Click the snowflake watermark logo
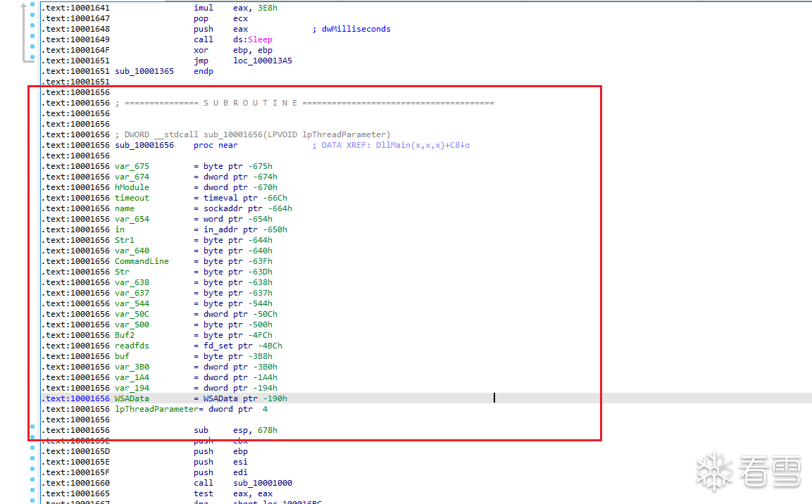Viewport: 812px width, 504px height. [713, 471]
